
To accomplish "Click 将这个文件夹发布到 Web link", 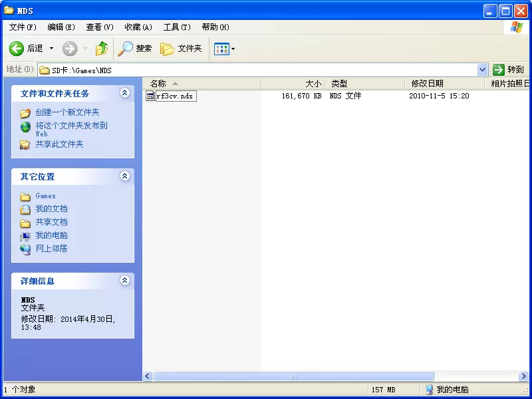I will [71, 129].
